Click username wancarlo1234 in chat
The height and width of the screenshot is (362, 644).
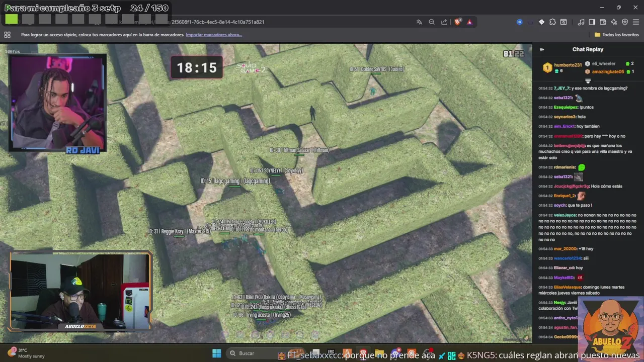coord(567,258)
